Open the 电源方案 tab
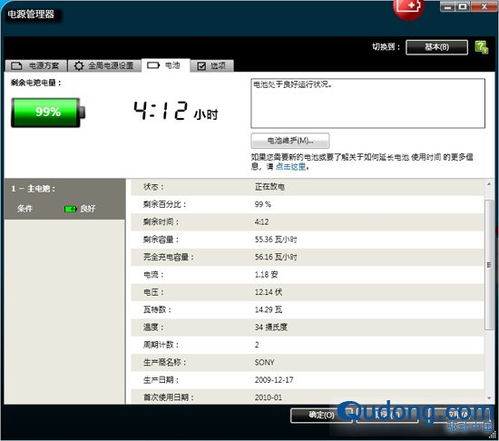The width and height of the screenshot is (499, 441). pyautogui.click(x=36, y=66)
